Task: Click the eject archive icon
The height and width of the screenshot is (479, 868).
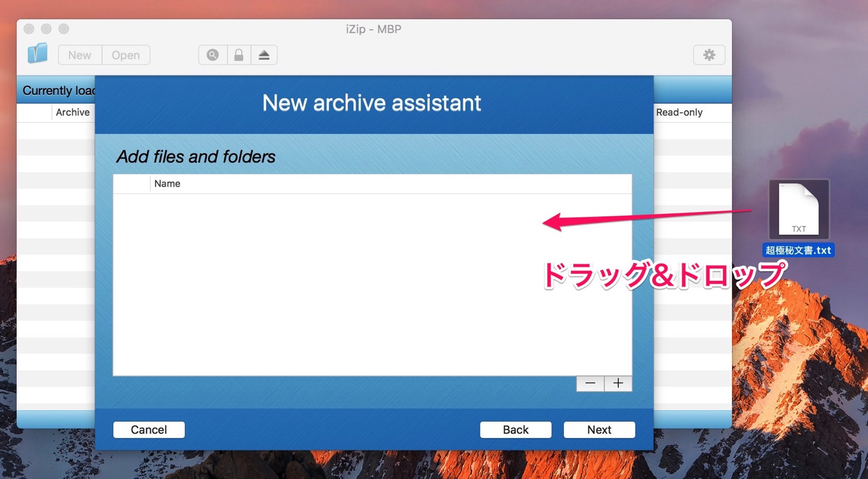Action: coord(264,55)
